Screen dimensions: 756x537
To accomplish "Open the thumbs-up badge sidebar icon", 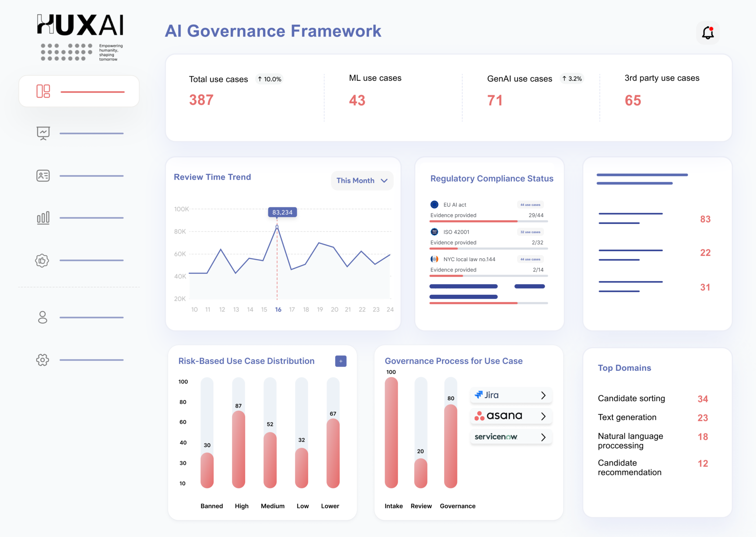I will [x=42, y=260].
